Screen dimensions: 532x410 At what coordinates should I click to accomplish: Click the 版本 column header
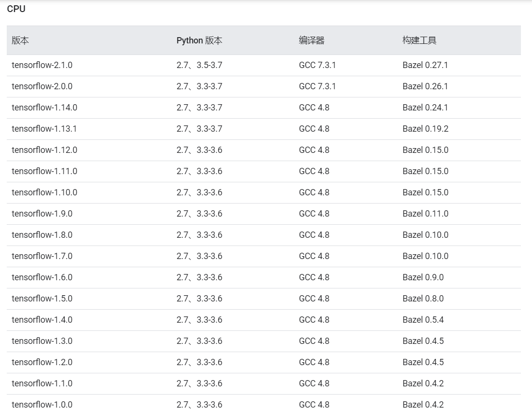pos(20,41)
